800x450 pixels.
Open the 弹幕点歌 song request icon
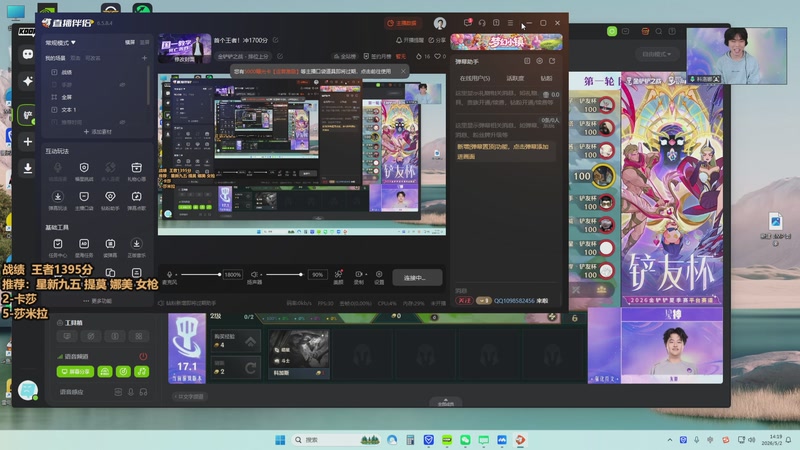(136, 197)
